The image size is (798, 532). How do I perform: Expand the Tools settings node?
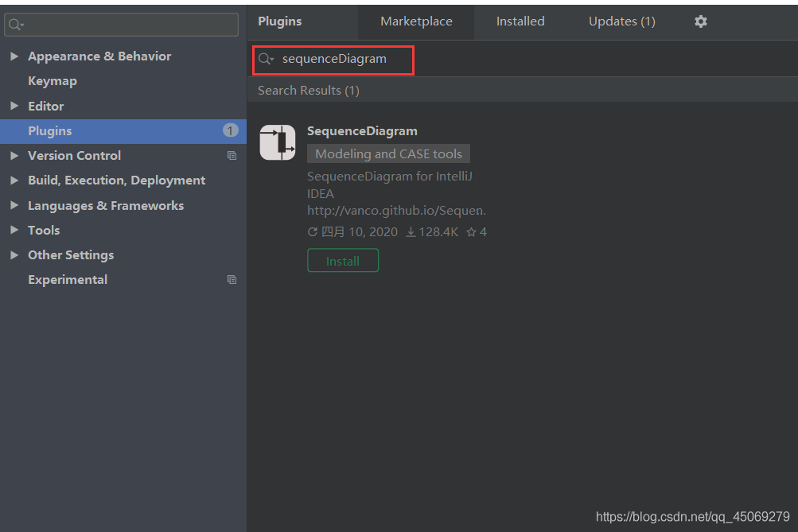pos(14,230)
